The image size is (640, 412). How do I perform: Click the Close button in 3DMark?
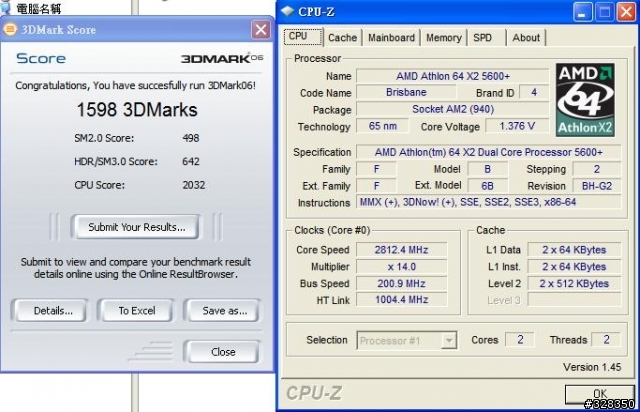point(223,352)
